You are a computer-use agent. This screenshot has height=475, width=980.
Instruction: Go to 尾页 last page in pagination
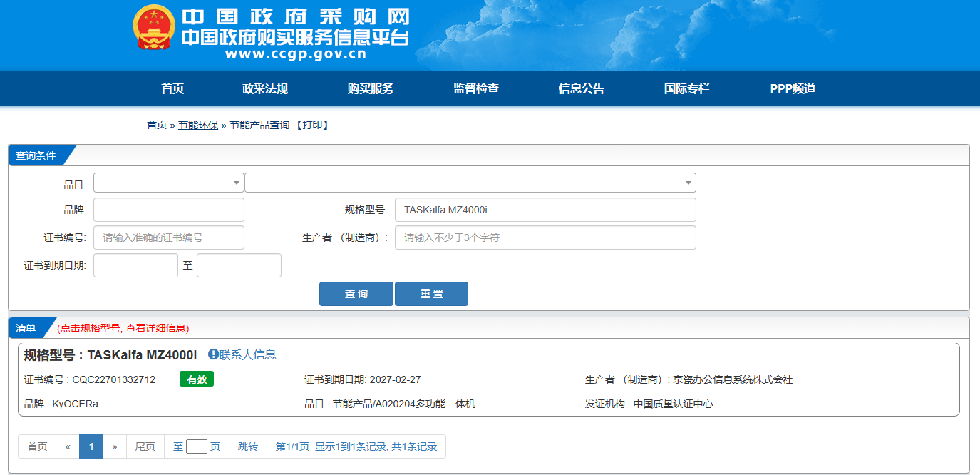[x=145, y=446]
